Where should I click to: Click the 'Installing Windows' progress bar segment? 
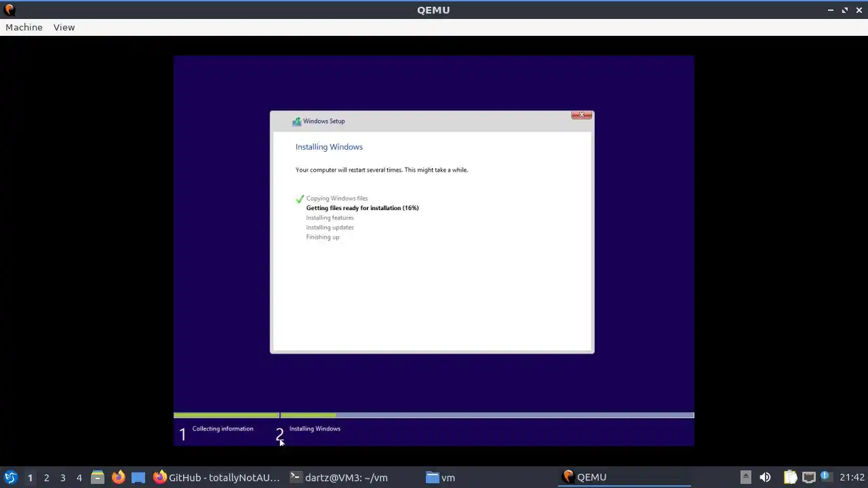[x=487, y=415]
